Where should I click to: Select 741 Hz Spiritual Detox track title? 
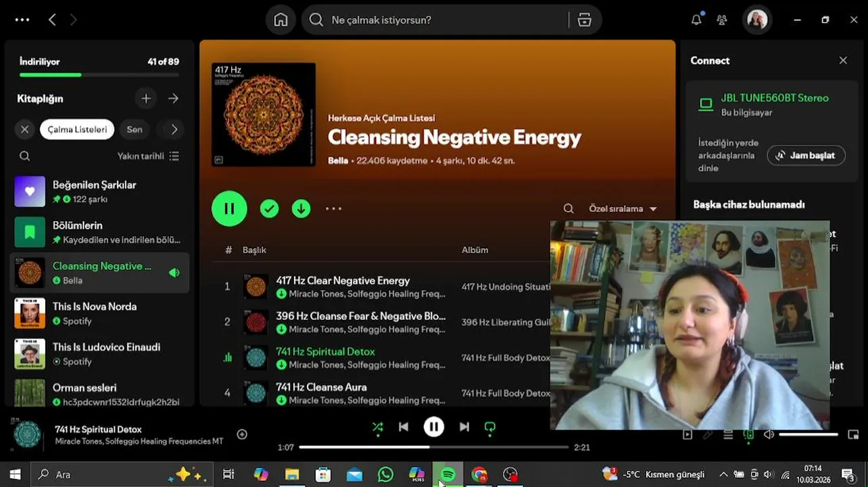(x=325, y=352)
